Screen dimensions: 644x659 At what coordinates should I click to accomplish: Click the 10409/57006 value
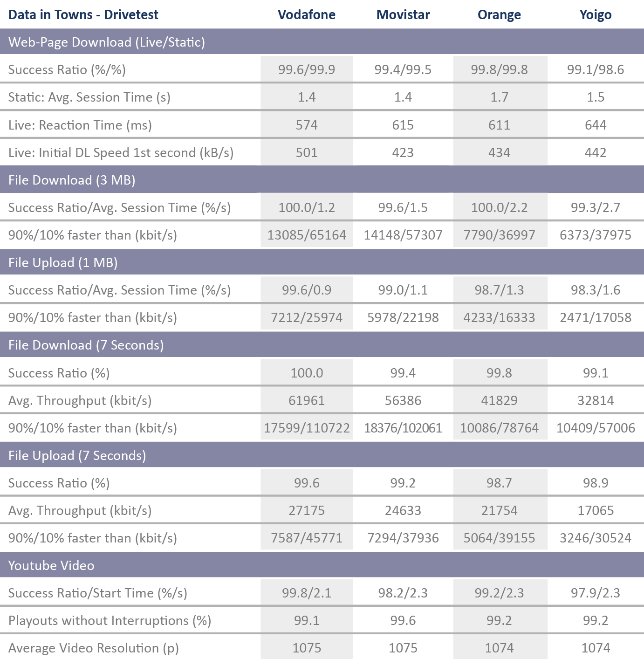596,428
